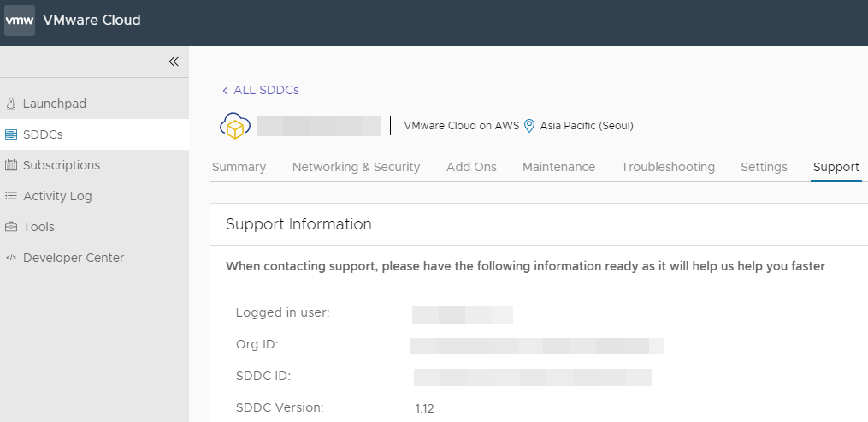The width and height of the screenshot is (868, 422).
Task: Click the Activity Log list icon
Action: (10, 196)
